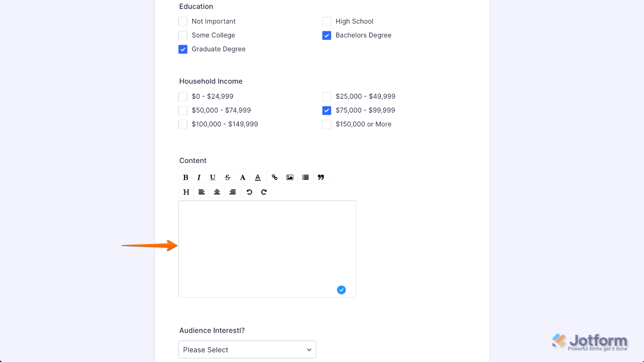The image size is (644, 362).
Task: Redo last change in Content editor
Action: [264, 192]
